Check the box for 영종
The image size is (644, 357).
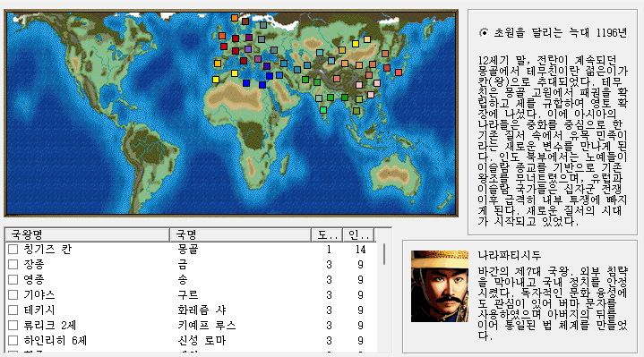pyautogui.click(x=13, y=279)
